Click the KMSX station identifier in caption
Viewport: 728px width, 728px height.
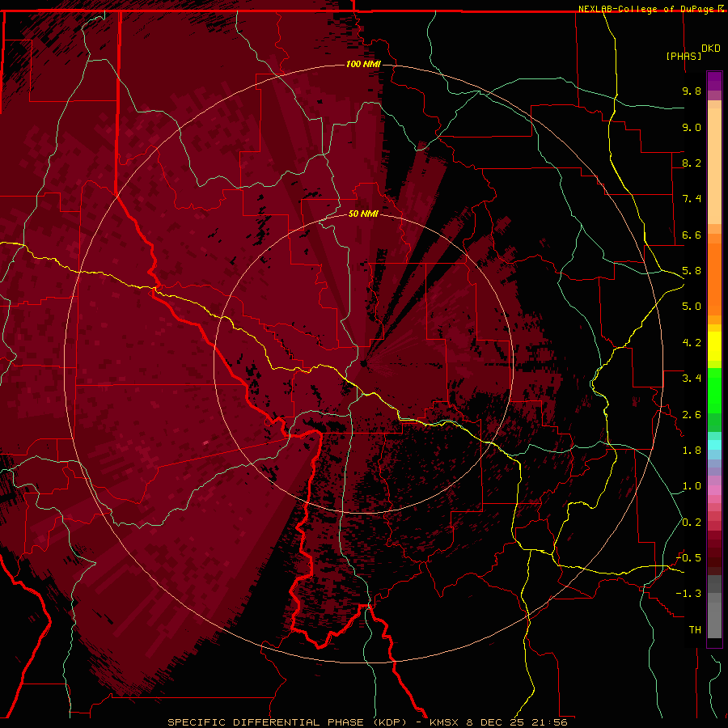447,722
